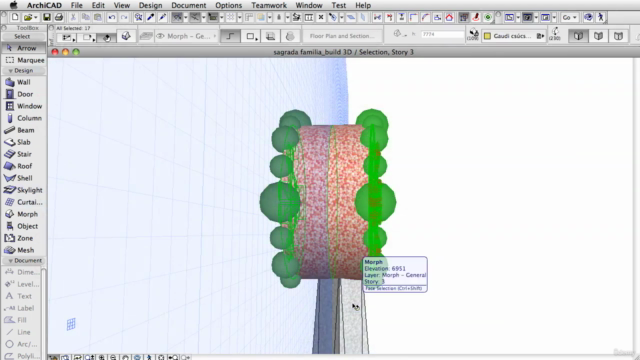640x360 pixels.
Task: Select the Slab tool
Action: click(24, 142)
